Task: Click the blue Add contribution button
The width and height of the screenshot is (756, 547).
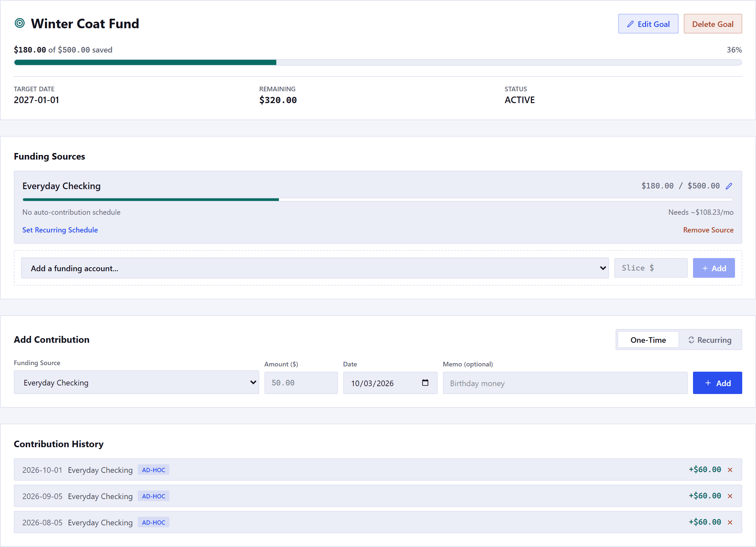Action: (717, 383)
